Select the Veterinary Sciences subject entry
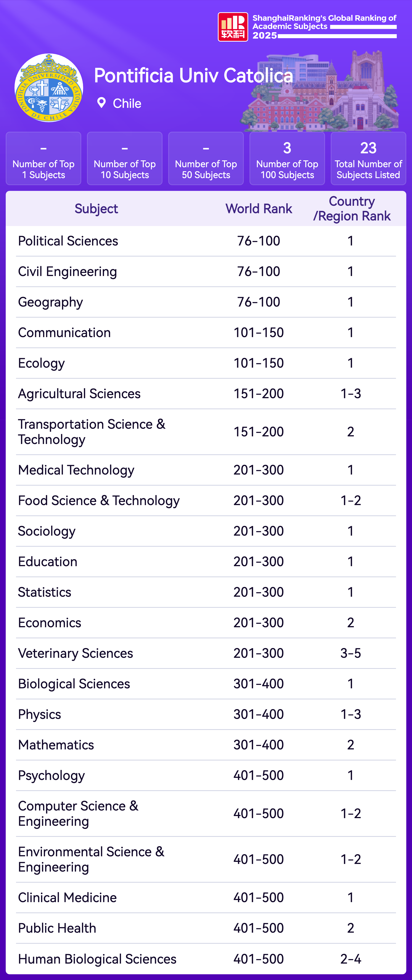Viewport: 412px width, 980px height. (76, 653)
